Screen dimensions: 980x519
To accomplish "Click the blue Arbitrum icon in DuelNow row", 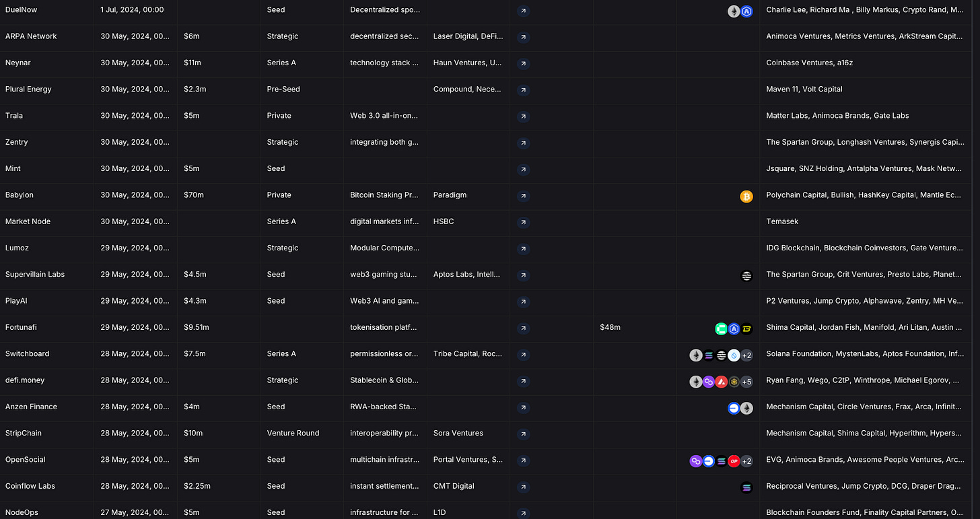I will pos(746,11).
